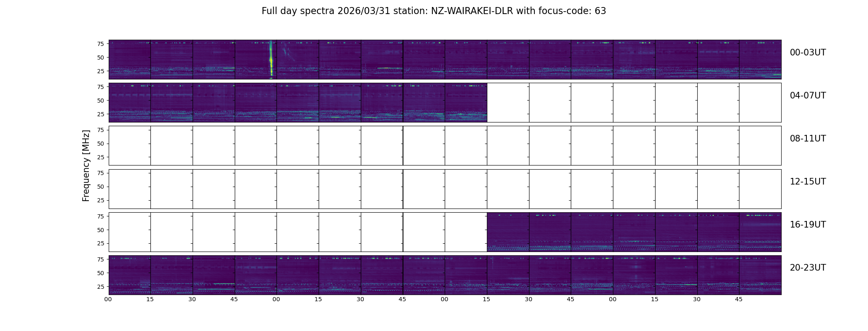Viewport: 868px width, 331px height.
Task: Click the last empty panel in 12-15UT row
Action: point(760,189)
